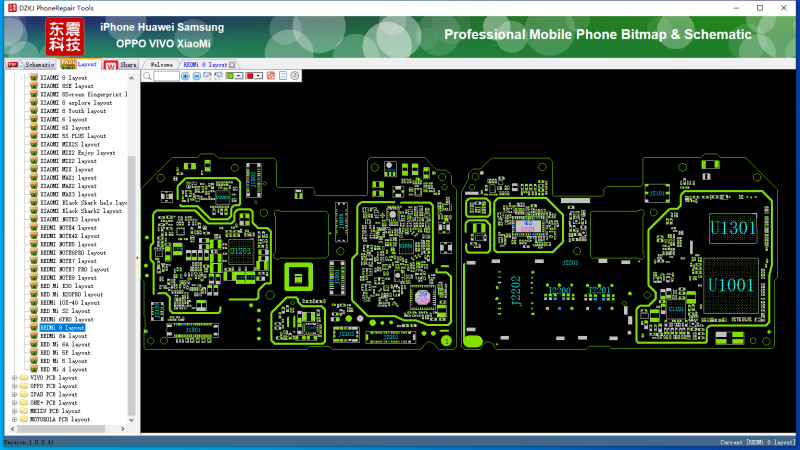Select REDMI NOTE7 PRO layout in tree
Viewport: 800px width, 450px height.
click(x=75, y=269)
